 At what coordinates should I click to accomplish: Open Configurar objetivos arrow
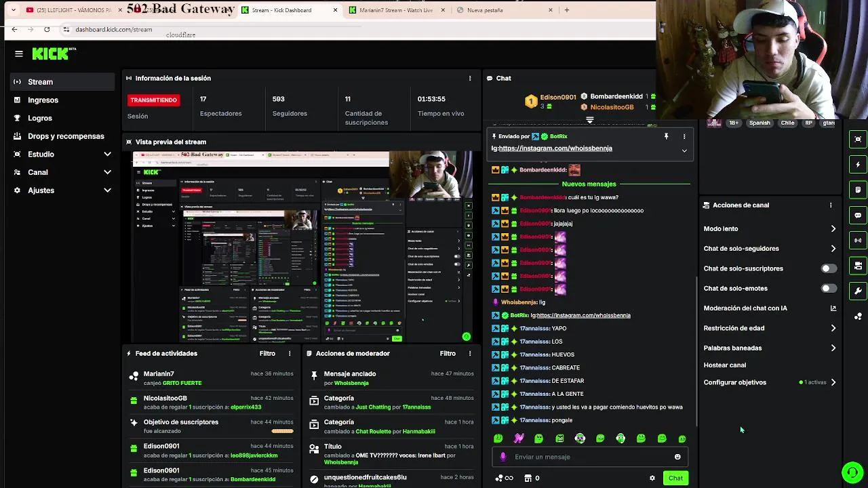(x=833, y=382)
